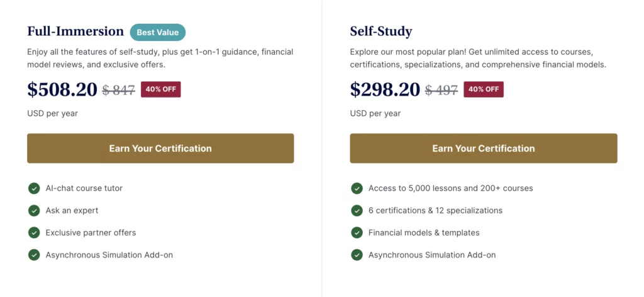Screen dimensions: 644x297
Task: Click the checkmark beside Exclusive partner offers
Action: [34, 233]
